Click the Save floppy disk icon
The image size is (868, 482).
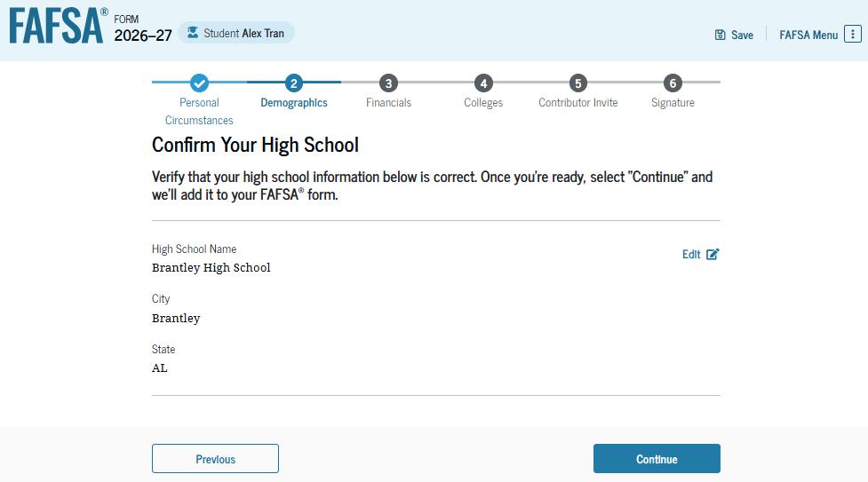pyautogui.click(x=720, y=35)
